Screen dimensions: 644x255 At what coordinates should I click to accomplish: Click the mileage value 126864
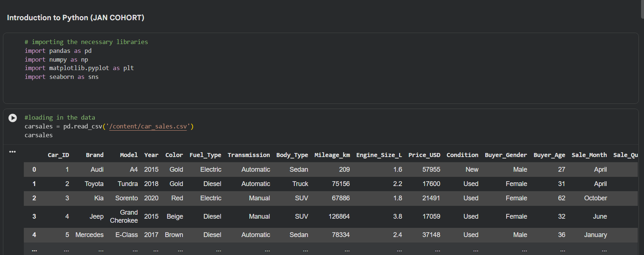339,216
